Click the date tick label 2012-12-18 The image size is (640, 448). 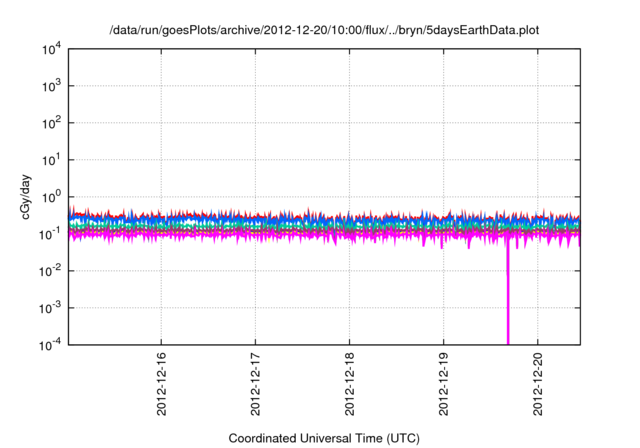tap(350, 384)
